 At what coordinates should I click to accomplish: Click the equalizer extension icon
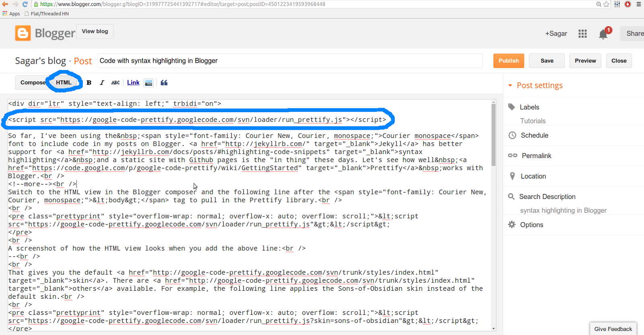coord(617,4)
